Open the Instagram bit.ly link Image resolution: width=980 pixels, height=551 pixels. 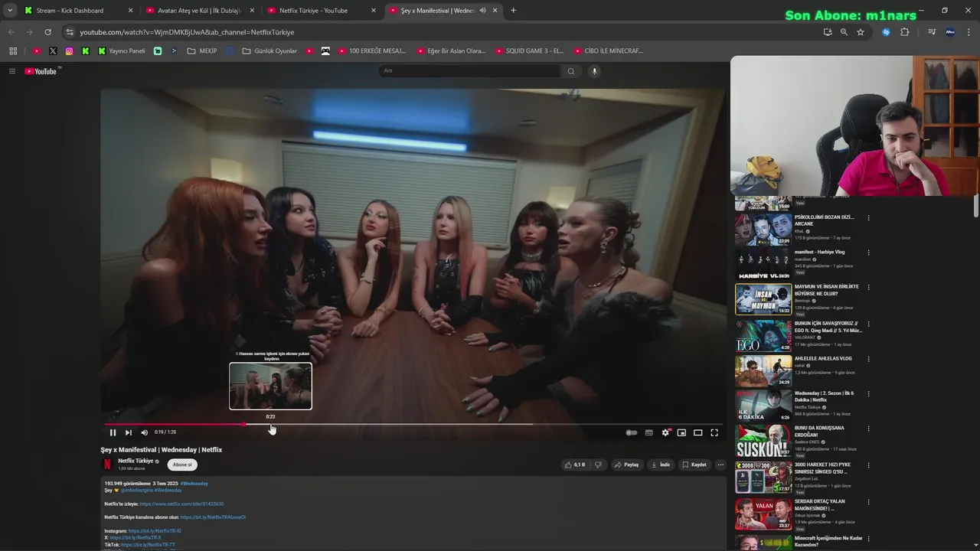155,530
